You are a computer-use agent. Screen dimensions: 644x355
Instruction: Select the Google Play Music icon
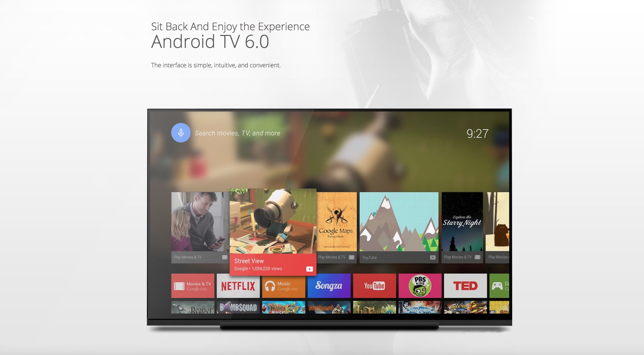[284, 286]
